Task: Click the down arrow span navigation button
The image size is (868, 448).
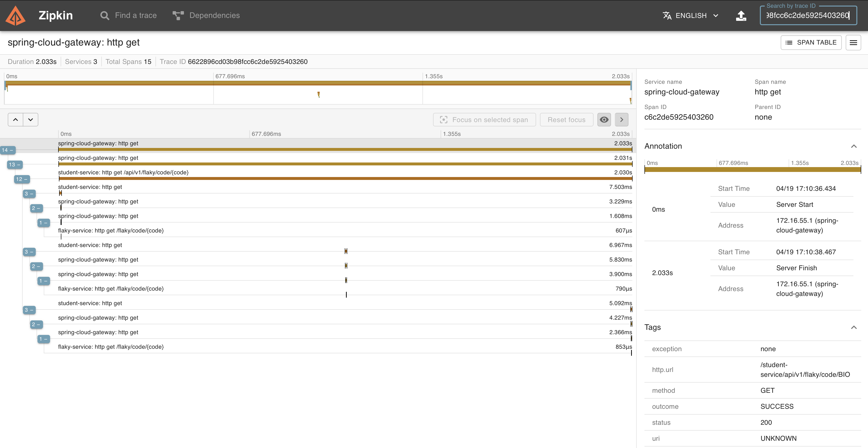Action: 31,119
